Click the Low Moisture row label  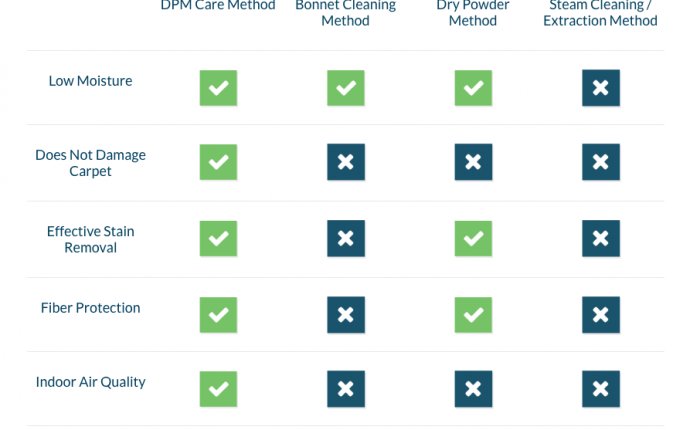click(x=90, y=81)
